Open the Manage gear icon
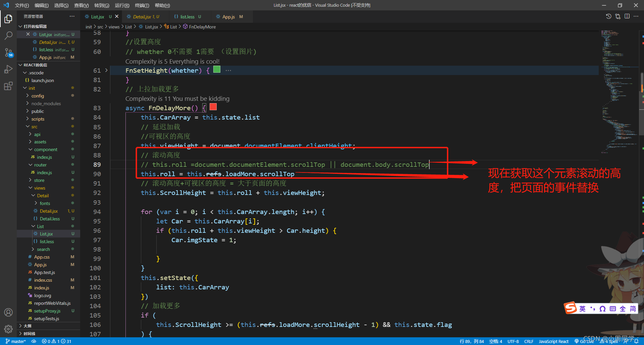The width and height of the screenshot is (644, 345). click(8, 329)
